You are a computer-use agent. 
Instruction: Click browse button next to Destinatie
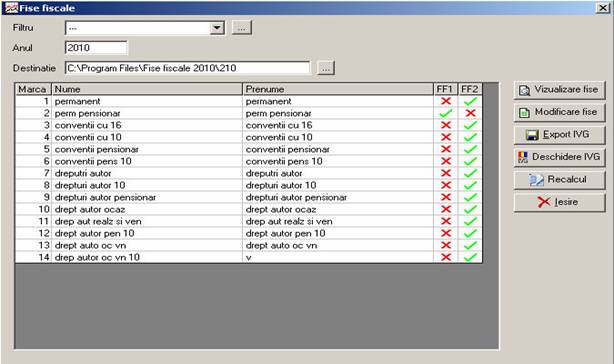tap(325, 68)
